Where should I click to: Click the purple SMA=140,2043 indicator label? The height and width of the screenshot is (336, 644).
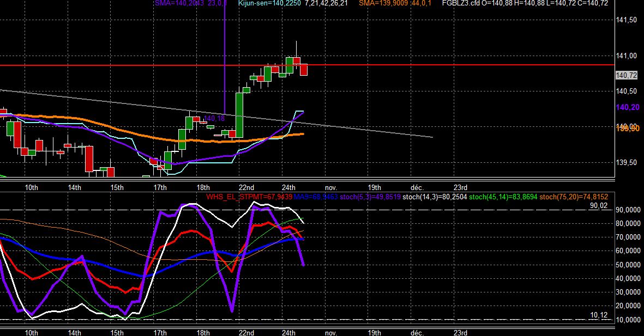pos(191,3)
